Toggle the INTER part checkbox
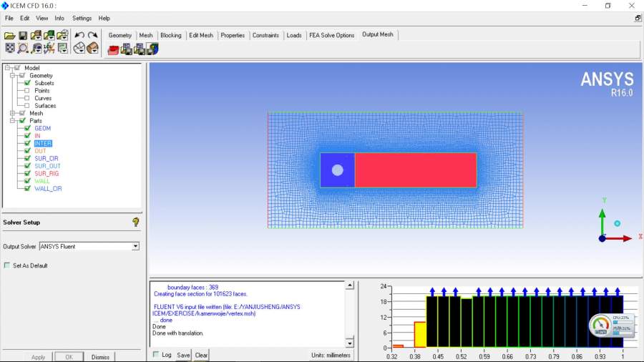 click(27, 143)
